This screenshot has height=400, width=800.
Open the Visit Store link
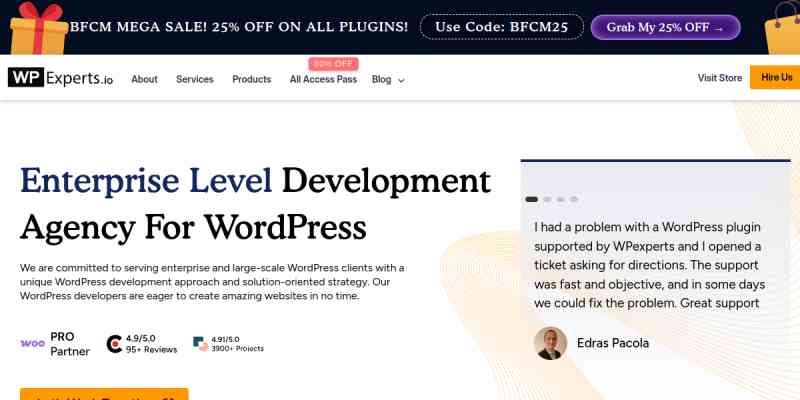pos(719,77)
